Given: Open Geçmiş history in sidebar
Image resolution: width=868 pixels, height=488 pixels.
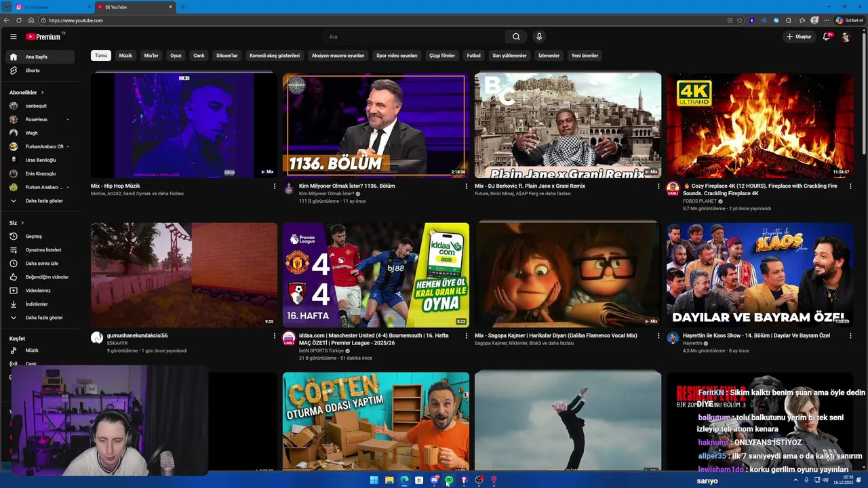Looking at the screenshot, I should tap(41, 237).
